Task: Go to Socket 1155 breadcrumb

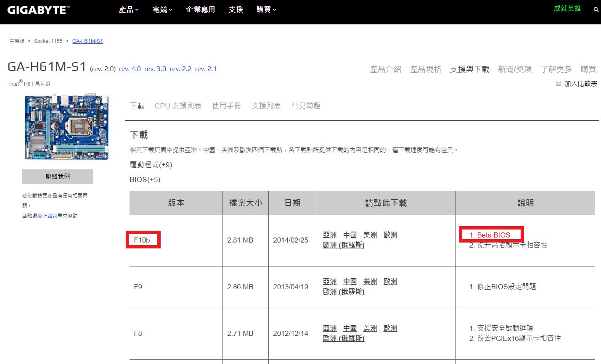Action: coord(48,41)
